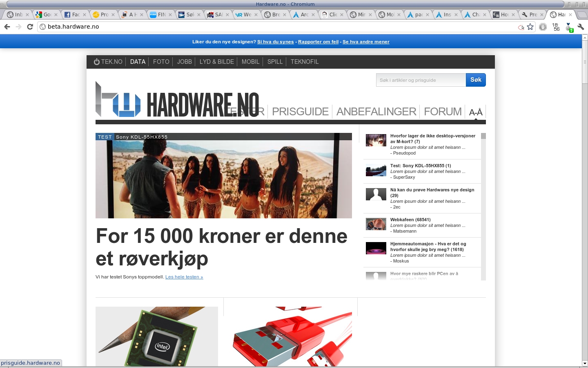
Task: Click the username Pseudopod
Action: [404, 153]
